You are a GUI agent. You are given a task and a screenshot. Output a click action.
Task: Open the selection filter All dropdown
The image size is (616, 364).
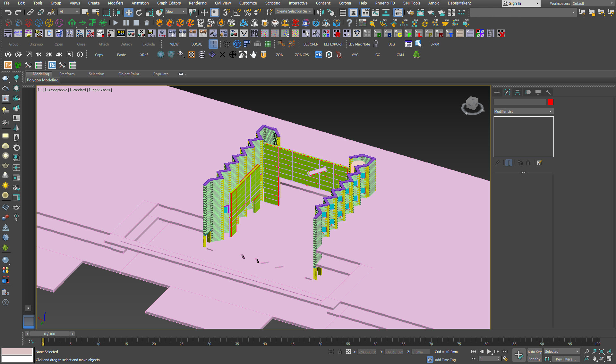(x=69, y=12)
